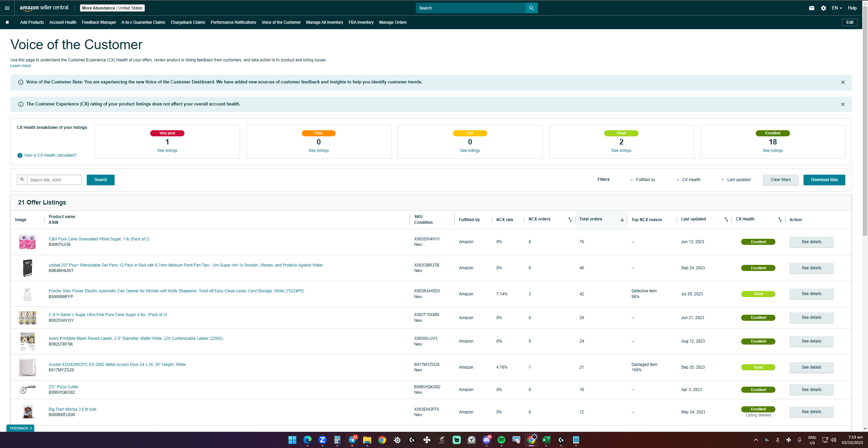Viewport: 868px width, 448px height.
Task: Click the Search title, ASIN input field
Action: click(x=54, y=180)
